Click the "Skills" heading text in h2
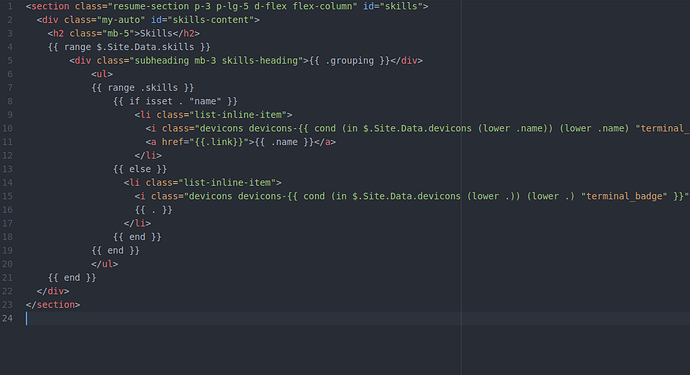Screen dimensions: 690x375 [x=156, y=33]
